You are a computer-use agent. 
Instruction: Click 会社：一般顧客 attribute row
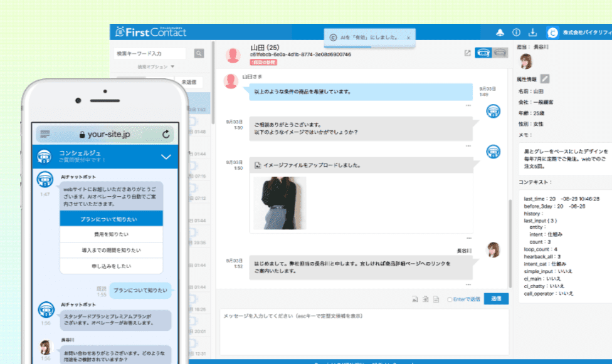(535, 102)
